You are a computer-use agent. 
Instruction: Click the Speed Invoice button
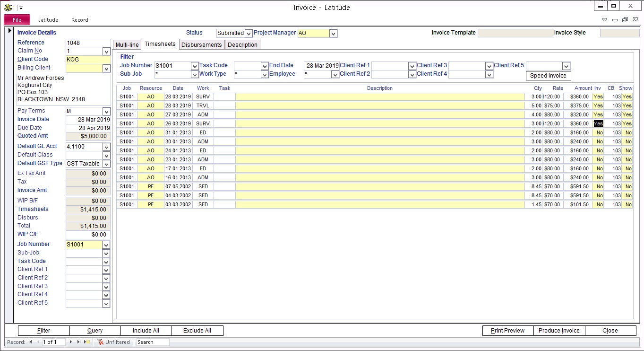(548, 76)
